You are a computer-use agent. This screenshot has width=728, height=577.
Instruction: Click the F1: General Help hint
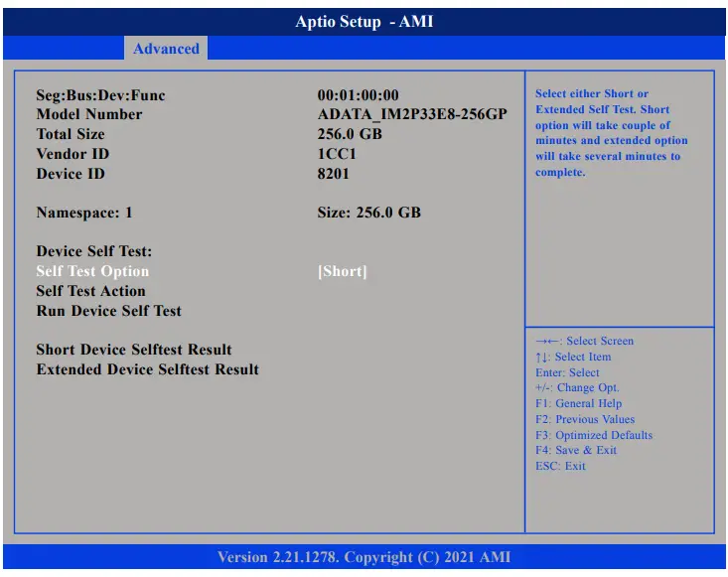(x=578, y=403)
